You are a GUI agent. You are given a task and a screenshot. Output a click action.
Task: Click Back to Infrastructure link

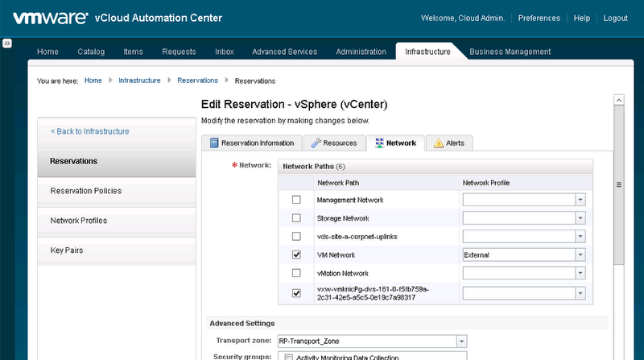coord(89,131)
